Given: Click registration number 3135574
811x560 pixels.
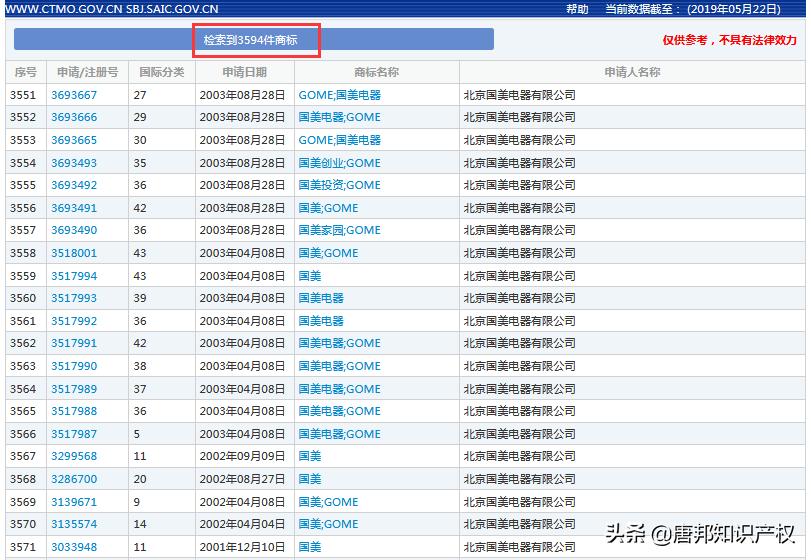Looking at the screenshot, I should tap(74, 524).
